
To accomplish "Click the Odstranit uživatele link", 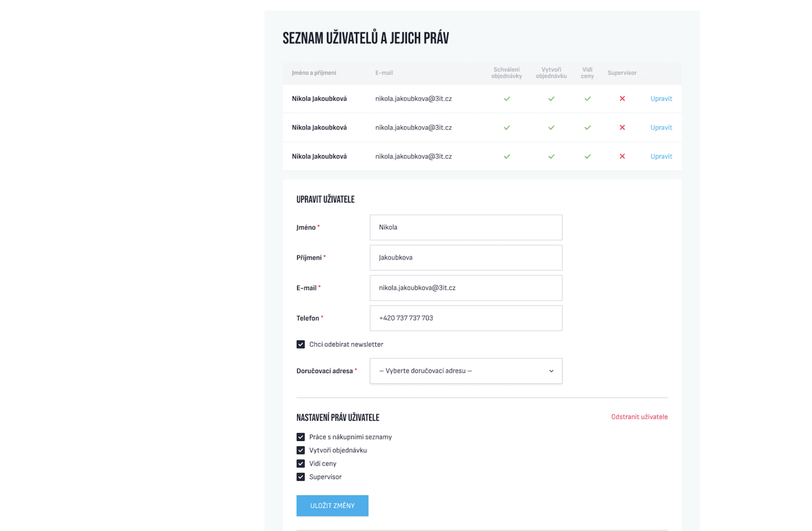I will [x=639, y=417].
